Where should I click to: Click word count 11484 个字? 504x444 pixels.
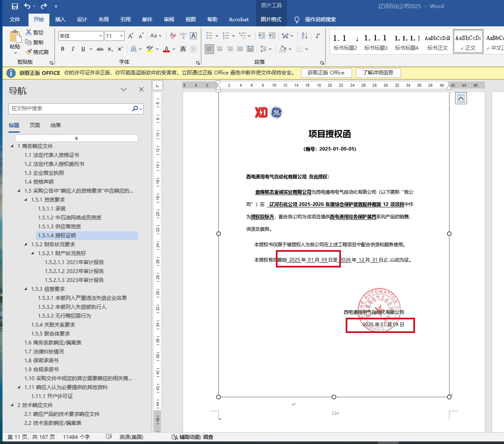tap(77, 437)
